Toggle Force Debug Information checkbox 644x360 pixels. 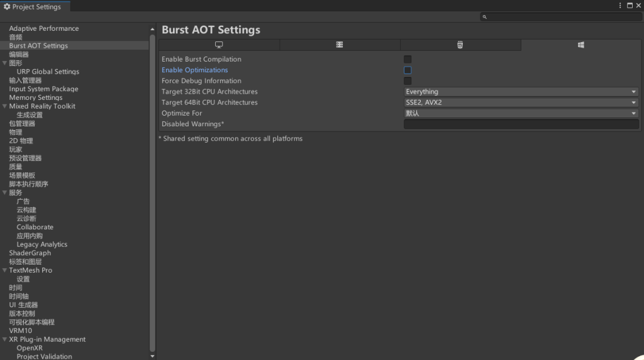(x=408, y=81)
